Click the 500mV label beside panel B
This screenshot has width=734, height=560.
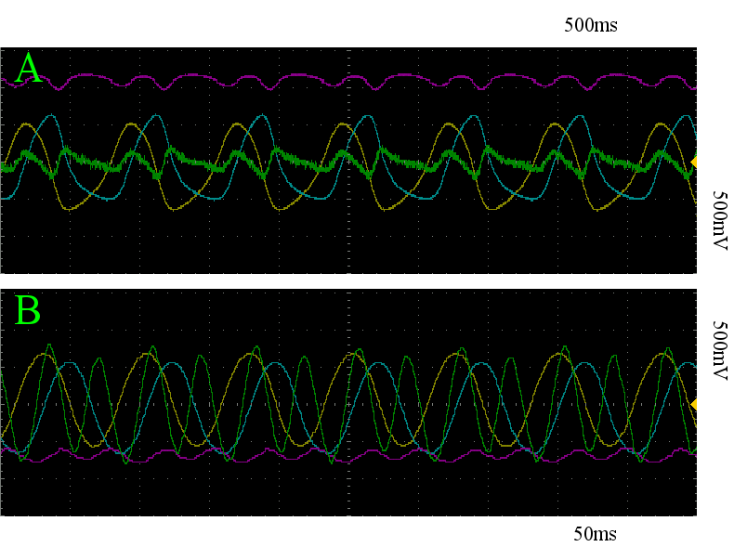[x=720, y=350]
